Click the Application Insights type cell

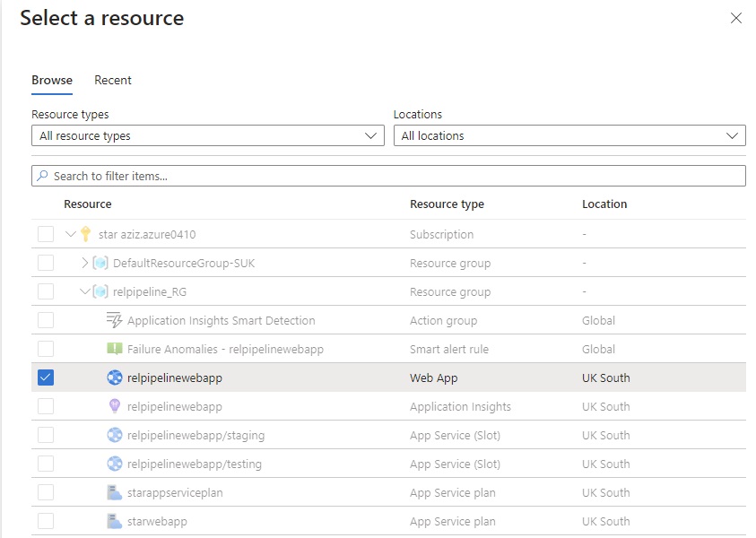[x=460, y=407]
